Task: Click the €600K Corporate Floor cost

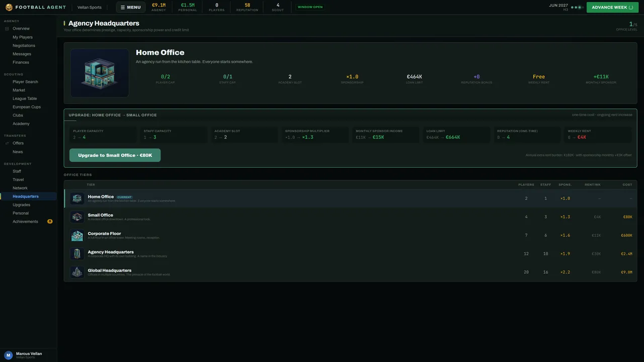Action: pos(626,235)
